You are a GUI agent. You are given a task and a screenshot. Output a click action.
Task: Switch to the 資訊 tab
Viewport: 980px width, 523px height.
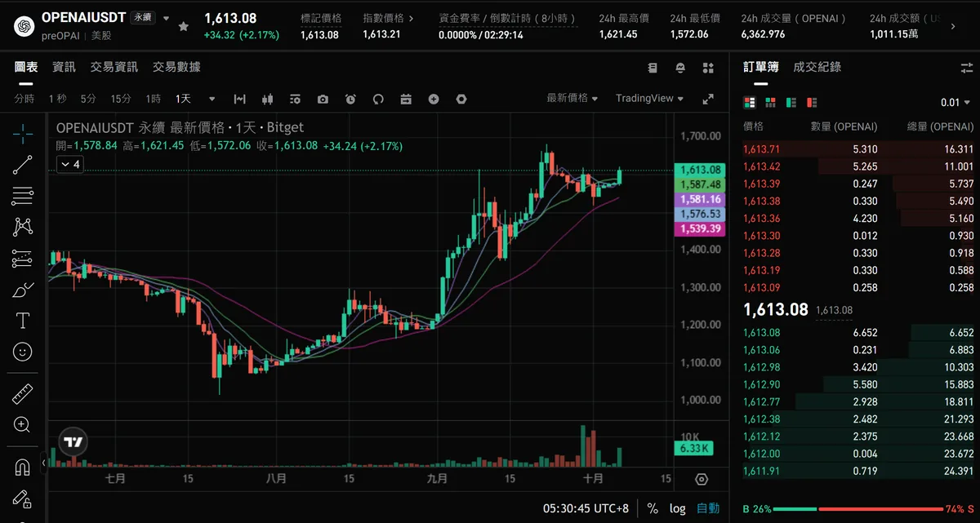coord(64,67)
